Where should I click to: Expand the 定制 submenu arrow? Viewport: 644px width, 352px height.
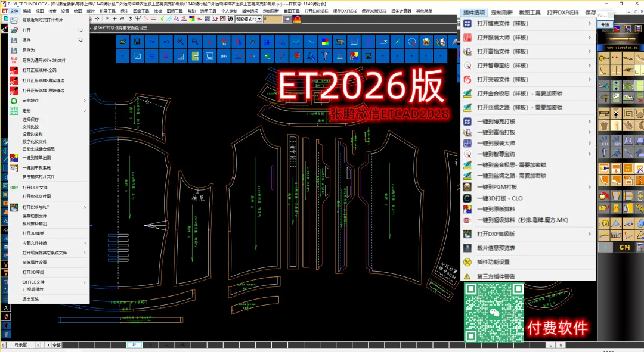point(85,111)
